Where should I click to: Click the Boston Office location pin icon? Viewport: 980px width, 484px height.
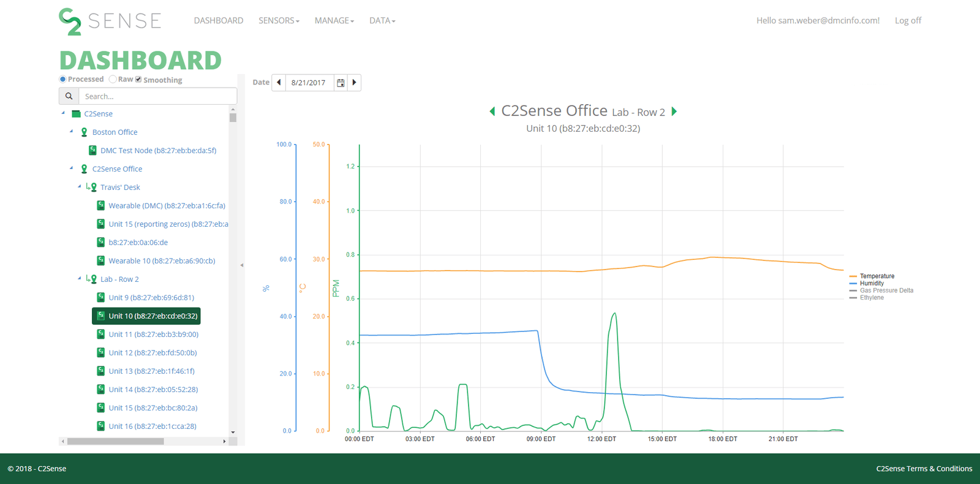click(84, 132)
